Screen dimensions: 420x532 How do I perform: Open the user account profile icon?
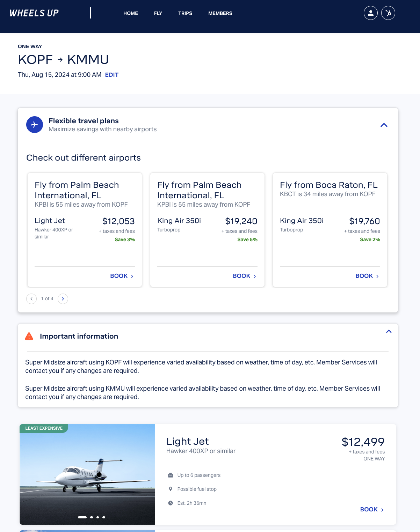pos(370,13)
